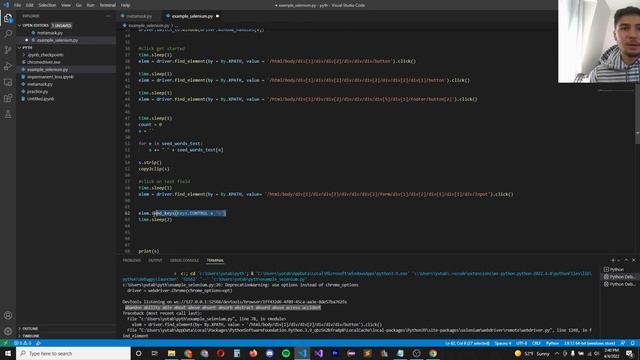This screenshot has height=360, width=640.
Task: Open the Source Control view
Action: (x=8, y=50)
